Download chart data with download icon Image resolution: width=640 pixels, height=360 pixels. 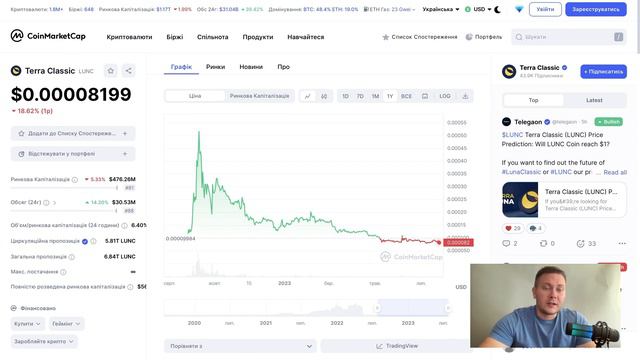pyautogui.click(x=465, y=96)
